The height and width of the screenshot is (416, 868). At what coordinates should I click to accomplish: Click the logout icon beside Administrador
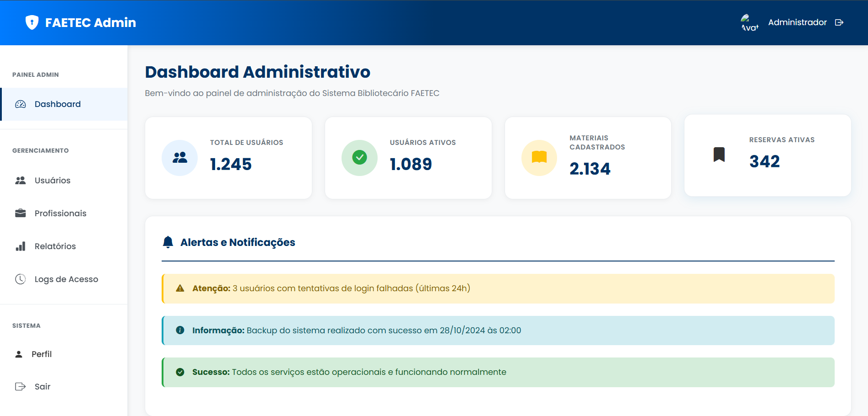tap(839, 22)
